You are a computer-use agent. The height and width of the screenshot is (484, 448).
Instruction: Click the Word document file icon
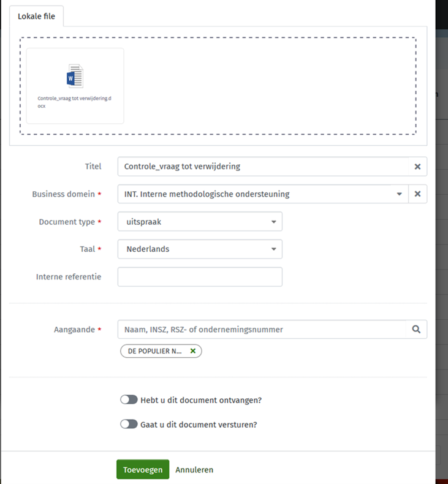[75, 76]
